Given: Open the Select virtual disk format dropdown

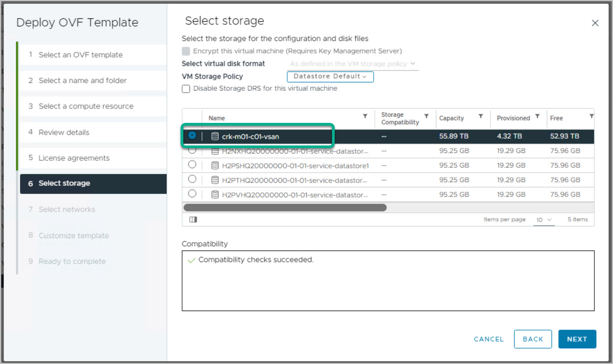Looking at the screenshot, I should point(353,64).
